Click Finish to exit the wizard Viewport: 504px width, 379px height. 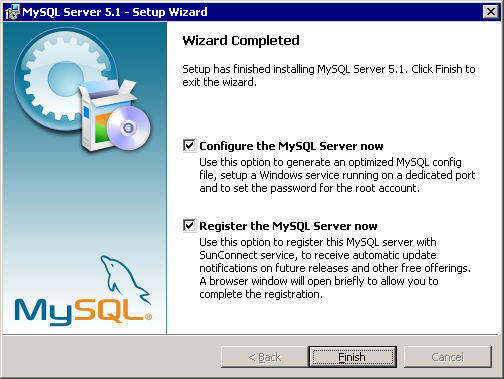tap(352, 357)
